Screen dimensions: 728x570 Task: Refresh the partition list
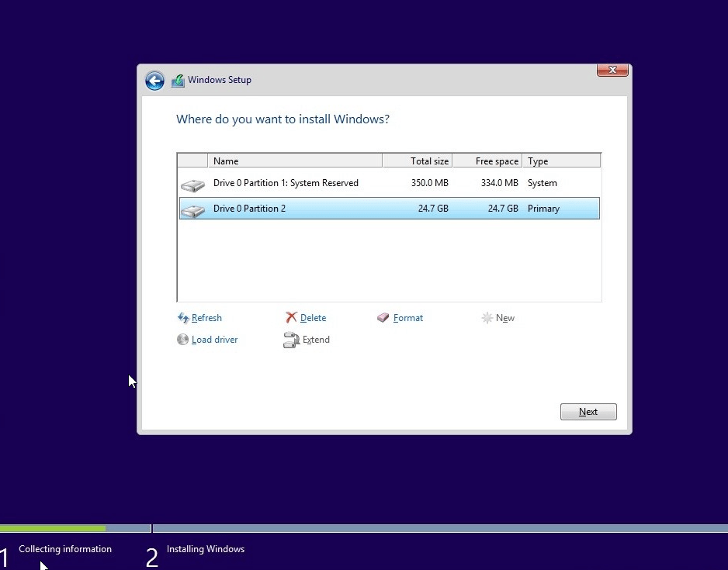206,318
